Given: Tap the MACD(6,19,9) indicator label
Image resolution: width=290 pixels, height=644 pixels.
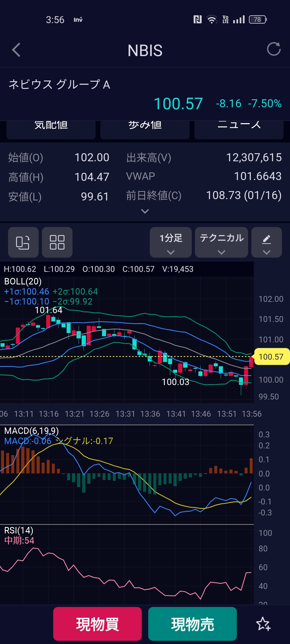Looking at the screenshot, I should pos(31,431).
